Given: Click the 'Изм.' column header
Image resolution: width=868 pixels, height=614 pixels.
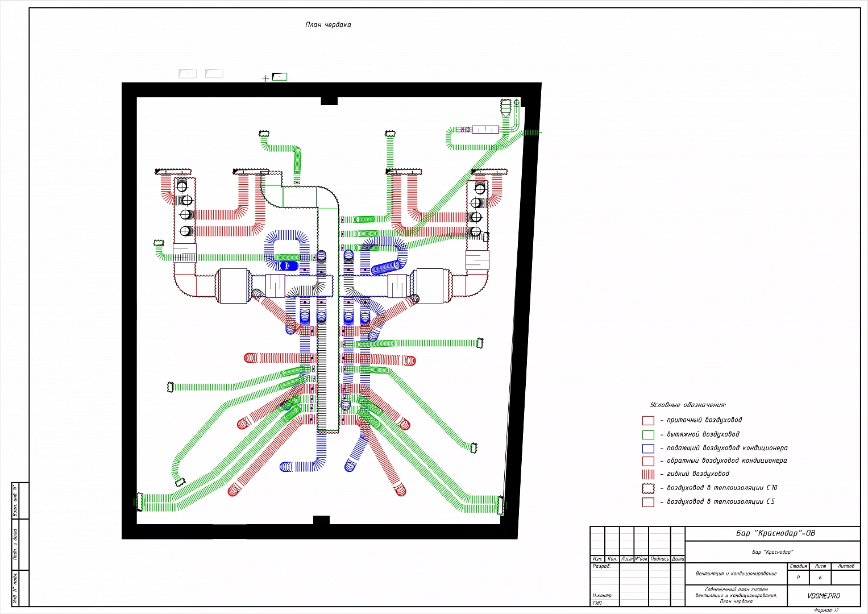Looking at the screenshot, I should (x=597, y=559).
